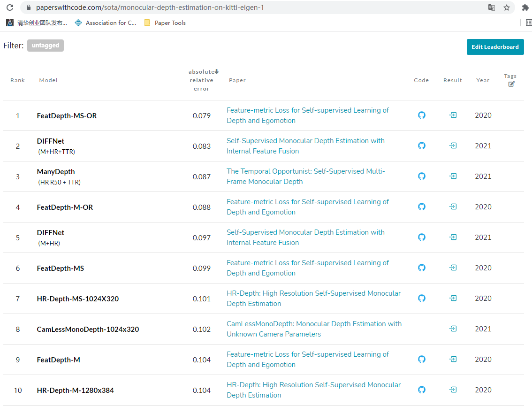Screen dimensions: 532x406
Task: Open GitHub code for FeatDepth-M-OR
Action: tap(421, 207)
